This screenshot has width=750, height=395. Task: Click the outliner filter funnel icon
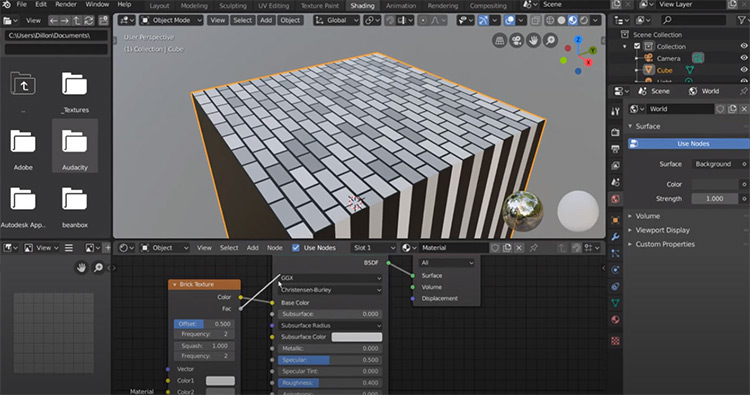coord(741,20)
